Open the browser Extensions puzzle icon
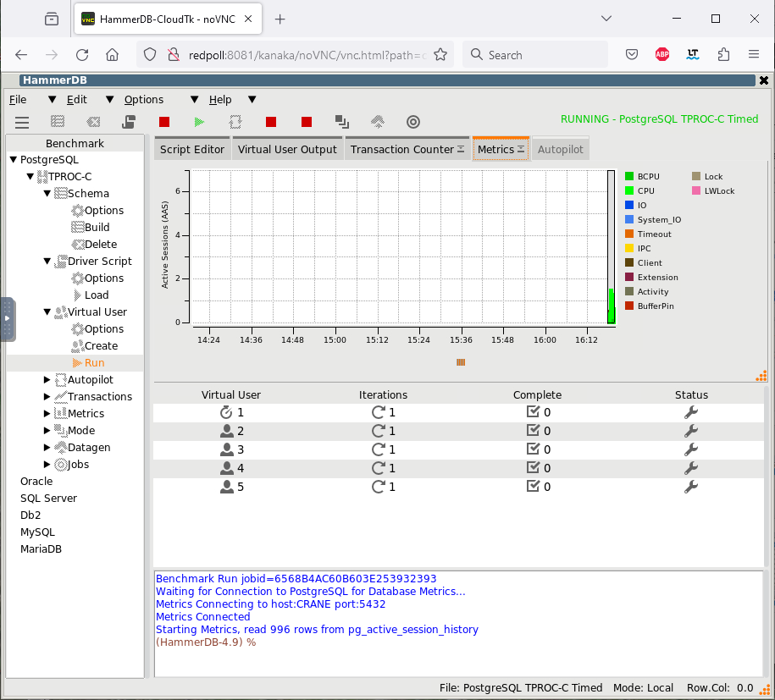 (x=723, y=54)
